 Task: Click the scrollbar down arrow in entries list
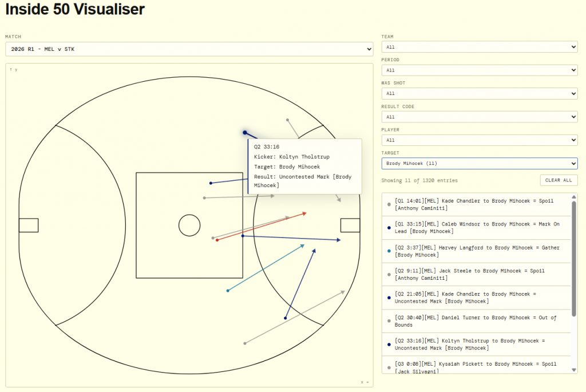tap(574, 370)
